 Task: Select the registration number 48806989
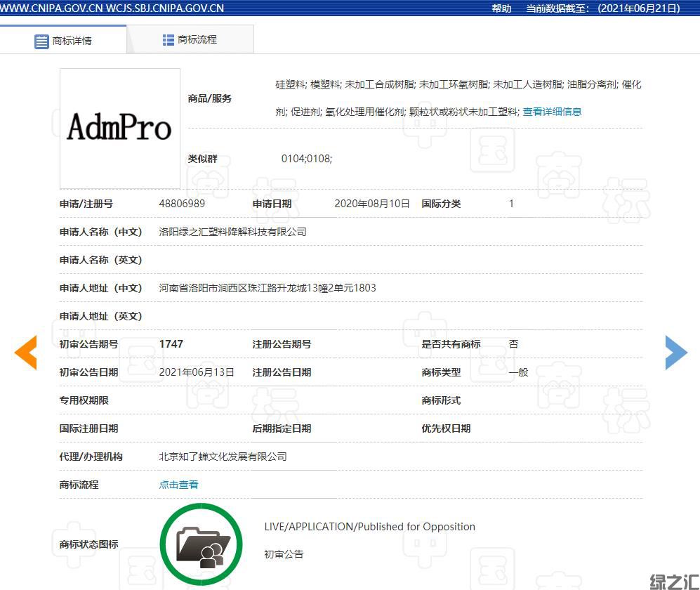(x=182, y=204)
